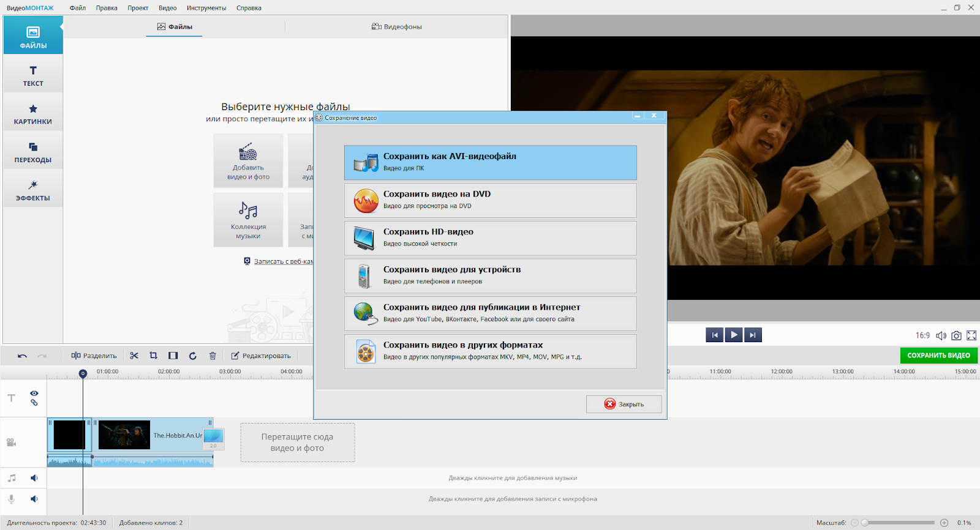Click the Перетащите сюда видео и фото dropzone
The width and height of the screenshot is (980, 530).
(297, 442)
